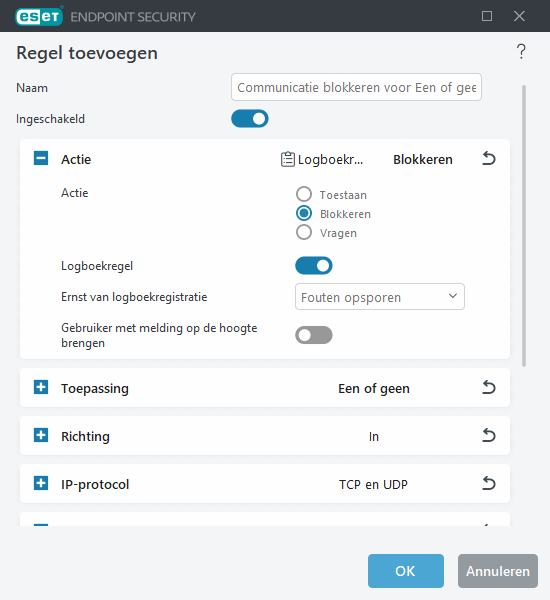Open help via the question mark icon

[x=521, y=51]
